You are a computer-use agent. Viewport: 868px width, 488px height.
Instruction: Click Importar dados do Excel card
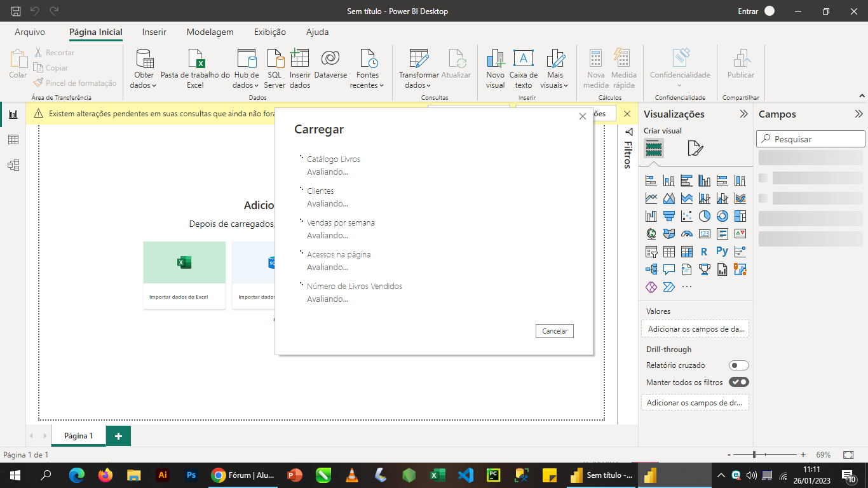pyautogui.click(x=184, y=275)
